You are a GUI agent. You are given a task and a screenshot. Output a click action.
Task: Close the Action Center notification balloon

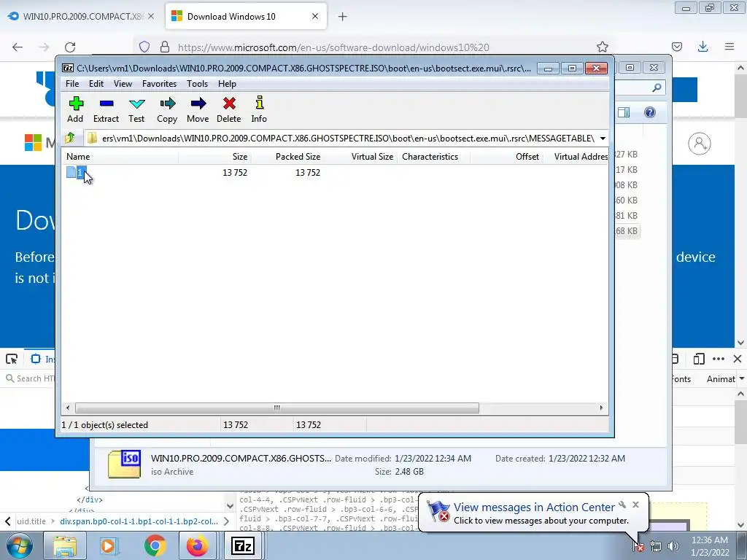point(635,505)
